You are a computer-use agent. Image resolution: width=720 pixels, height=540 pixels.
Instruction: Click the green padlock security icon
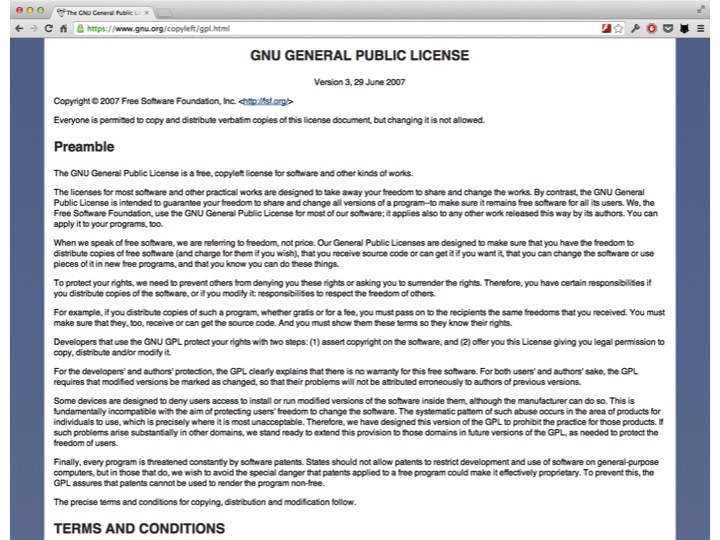coord(80,28)
